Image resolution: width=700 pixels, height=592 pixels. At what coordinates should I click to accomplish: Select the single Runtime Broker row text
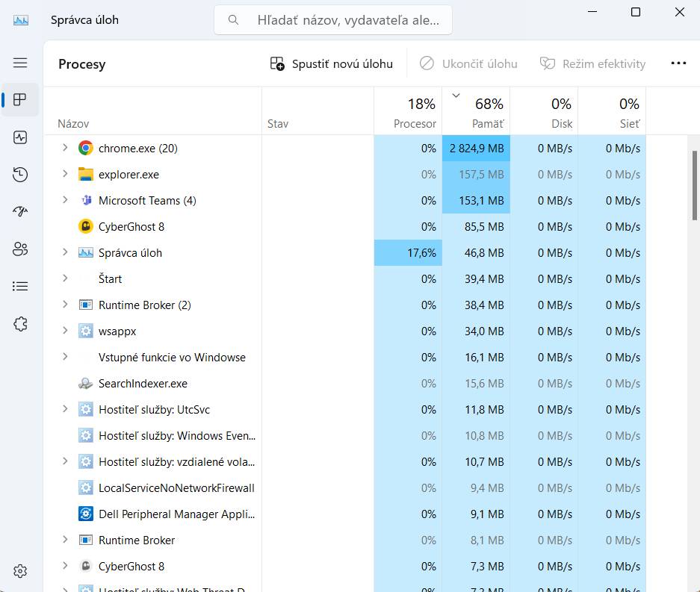coord(137,540)
